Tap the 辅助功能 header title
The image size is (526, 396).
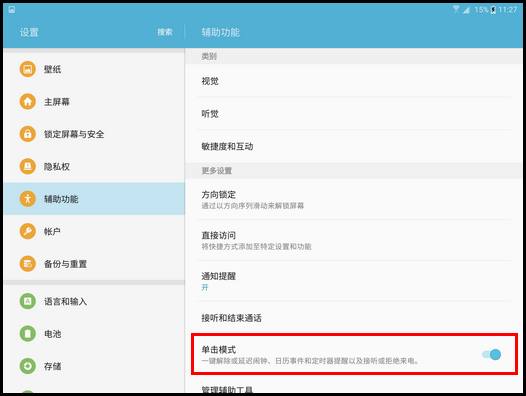[x=220, y=32]
